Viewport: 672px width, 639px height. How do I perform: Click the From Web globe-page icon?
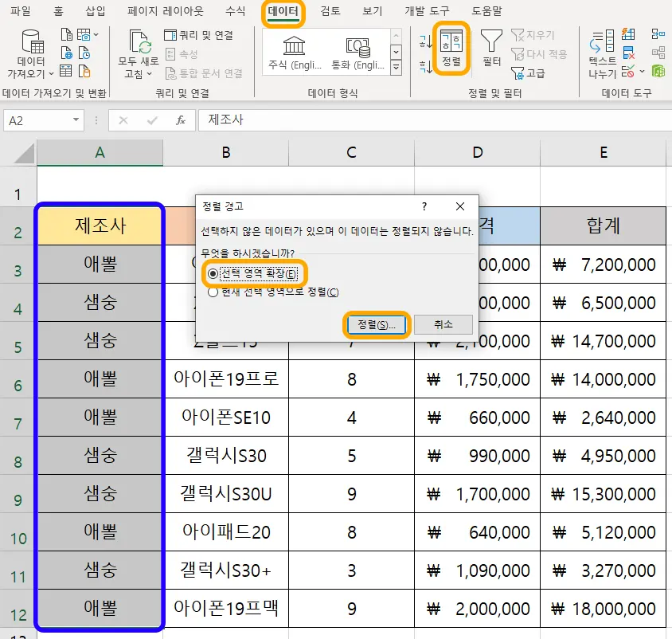click(x=67, y=53)
